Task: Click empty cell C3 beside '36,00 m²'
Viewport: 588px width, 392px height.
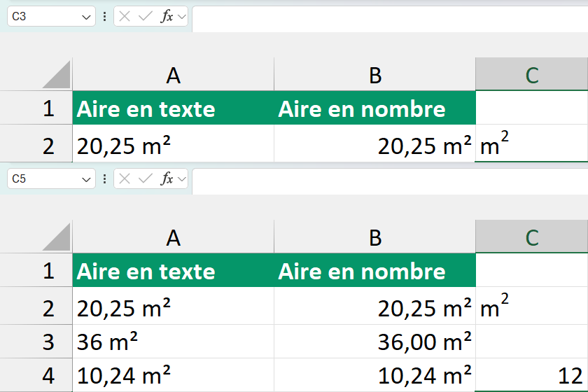Action: click(532, 342)
